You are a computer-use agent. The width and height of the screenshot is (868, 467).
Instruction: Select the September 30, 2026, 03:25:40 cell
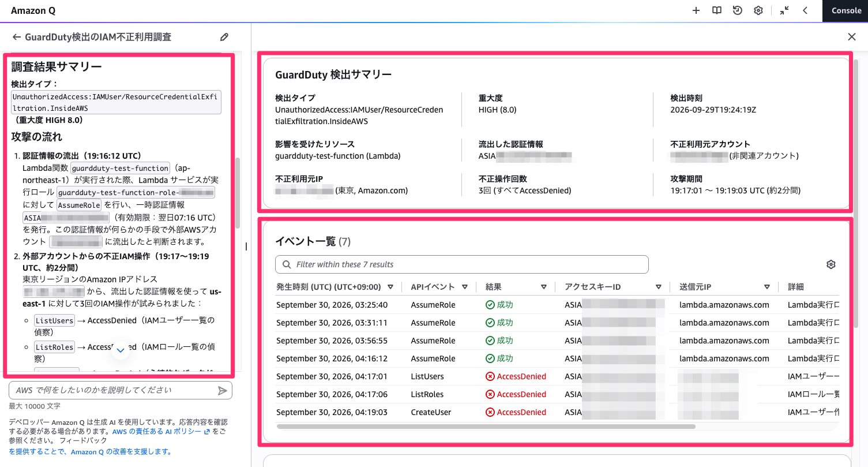pos(332,305)
